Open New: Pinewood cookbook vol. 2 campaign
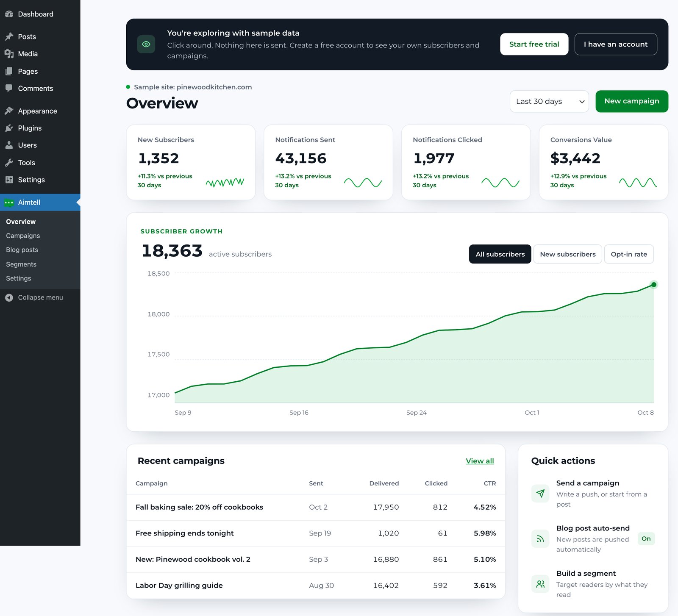Image resolution: width=678 pixels, height=616 pixels. point(316,559)
